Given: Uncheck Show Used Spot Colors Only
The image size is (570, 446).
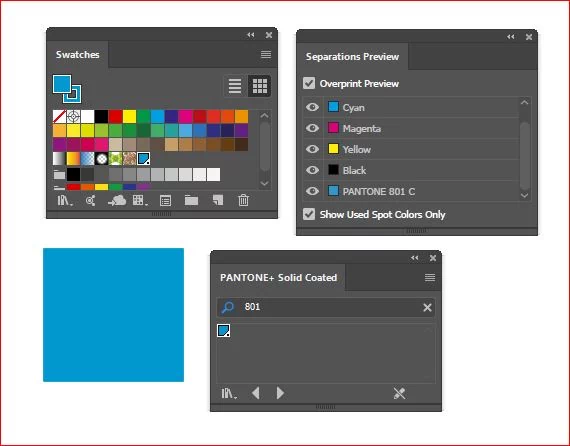Looking at the screenshot, I should (x=309, y=214).
